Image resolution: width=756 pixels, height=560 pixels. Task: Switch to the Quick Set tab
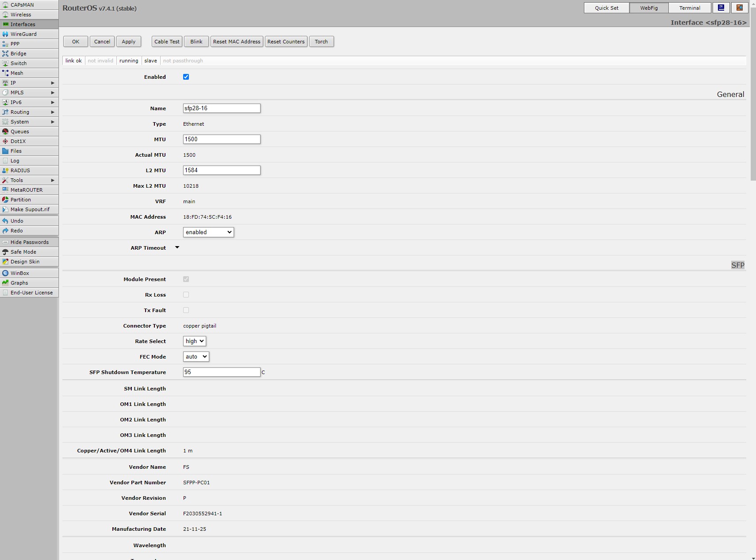coord(606,8)
